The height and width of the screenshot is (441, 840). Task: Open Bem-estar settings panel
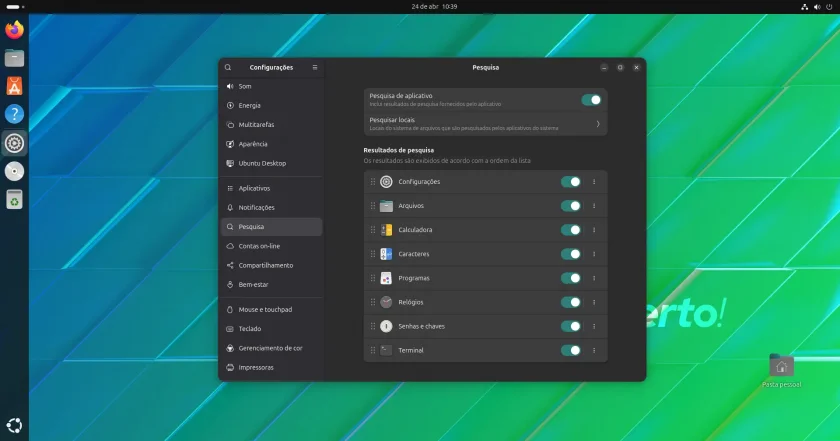coord(272,285)
